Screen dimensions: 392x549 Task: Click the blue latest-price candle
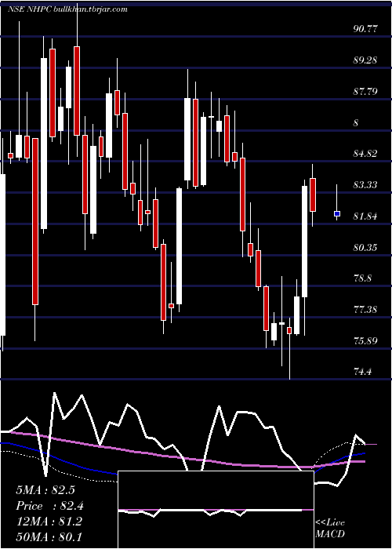click(x=337, y=213)
